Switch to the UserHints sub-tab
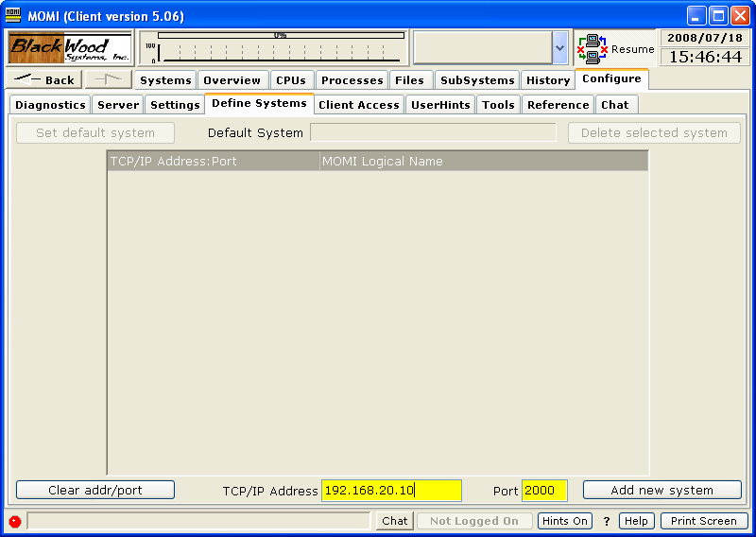Screen dimensions: 756x537 pos(440,105)
